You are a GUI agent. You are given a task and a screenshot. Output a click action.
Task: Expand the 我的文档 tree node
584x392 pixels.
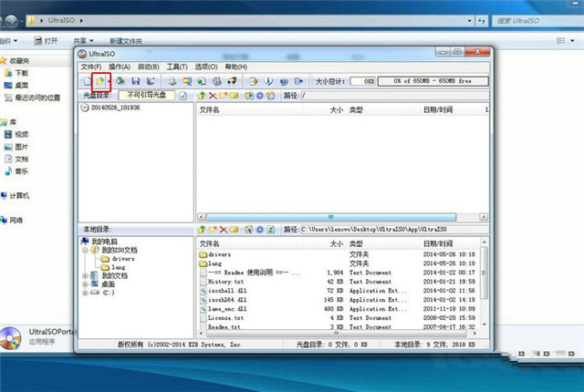[85, 274]
